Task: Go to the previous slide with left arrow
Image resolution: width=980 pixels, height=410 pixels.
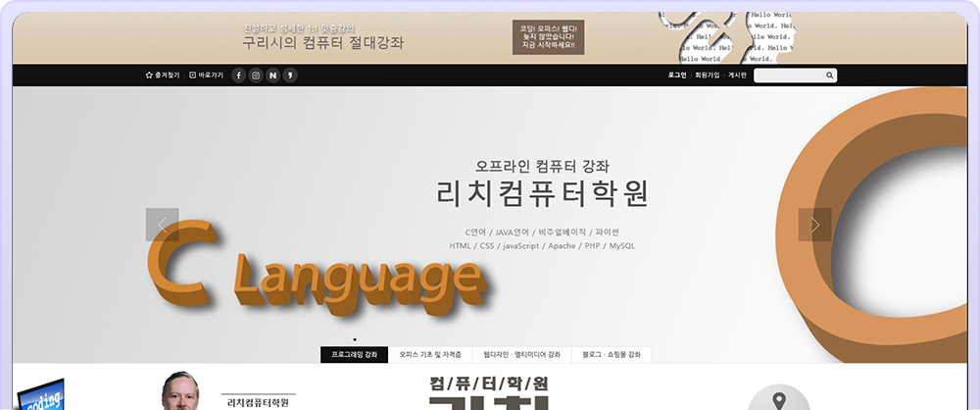Action: [162, 225]
